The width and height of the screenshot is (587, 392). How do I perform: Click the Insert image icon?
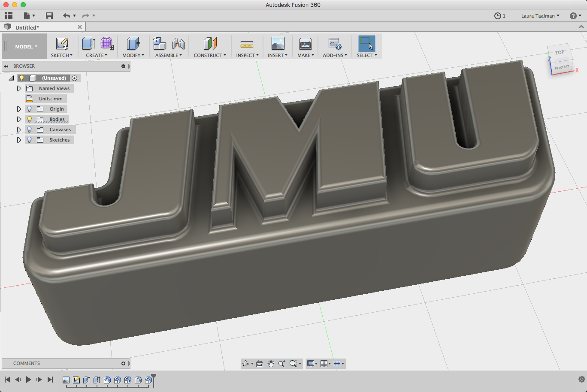click(278, 43)
